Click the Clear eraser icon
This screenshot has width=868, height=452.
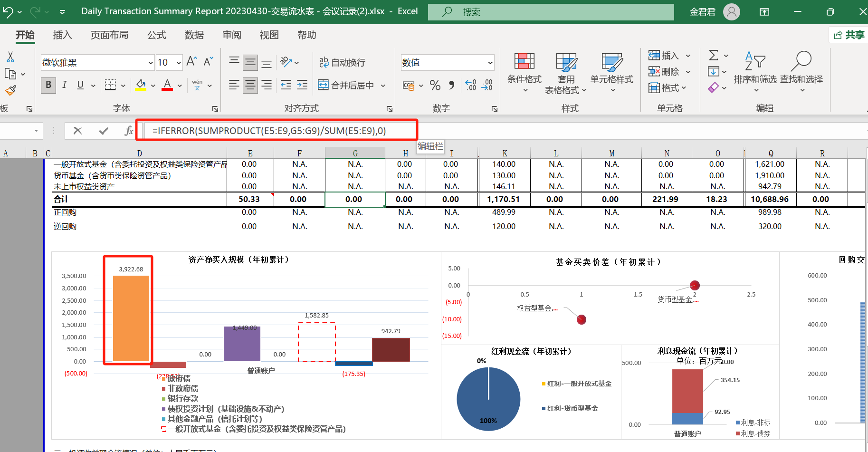click(x=714, y=88)
